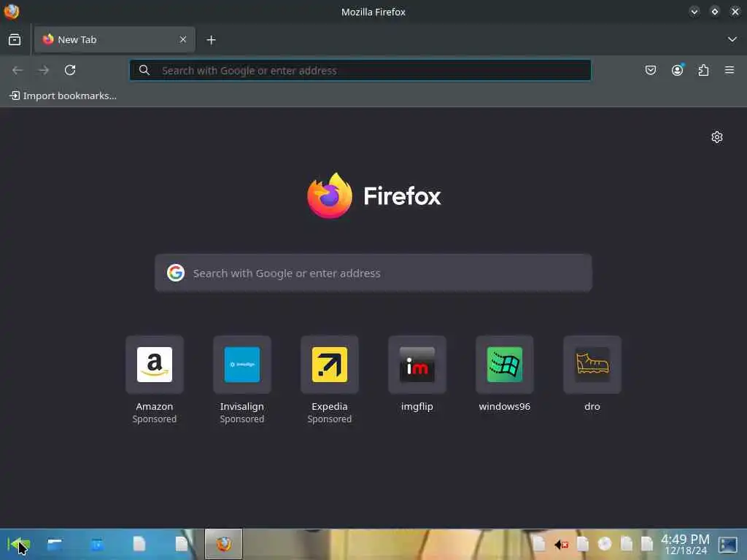Open the windows96 shortcut tile
Screen dimensions: 747x560
pos(505,365)
